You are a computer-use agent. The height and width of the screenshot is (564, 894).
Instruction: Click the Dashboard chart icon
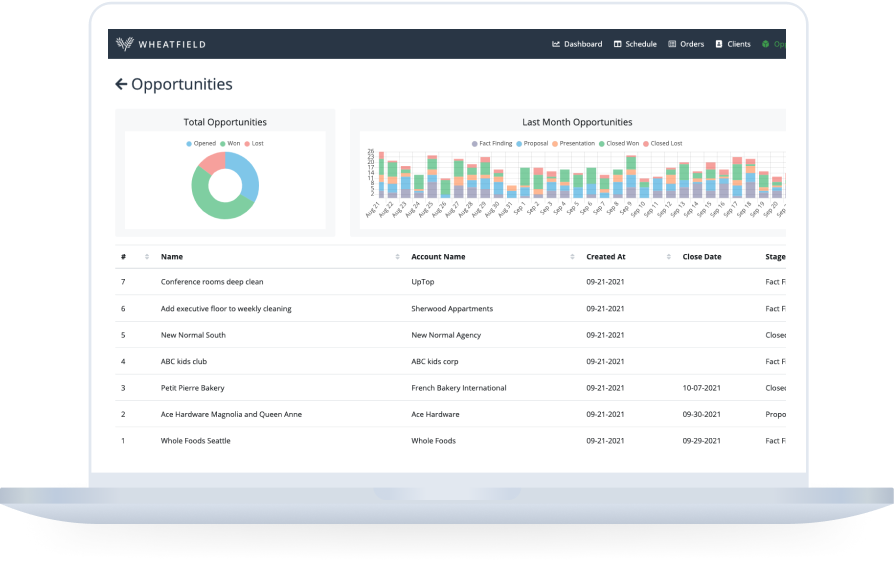point(556,44)
